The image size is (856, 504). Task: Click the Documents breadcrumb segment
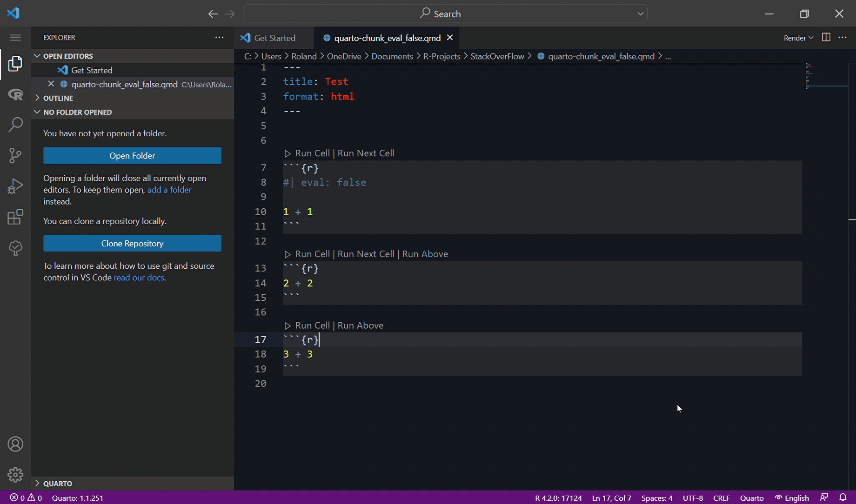point(392,56)
